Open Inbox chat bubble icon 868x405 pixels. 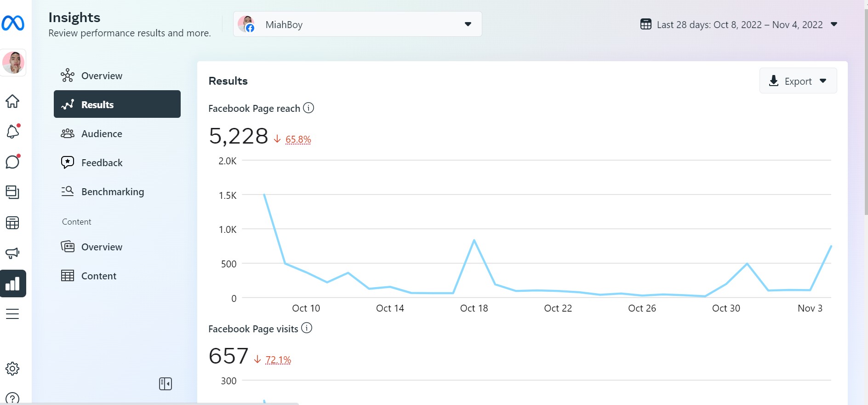[x=12, y=162]
